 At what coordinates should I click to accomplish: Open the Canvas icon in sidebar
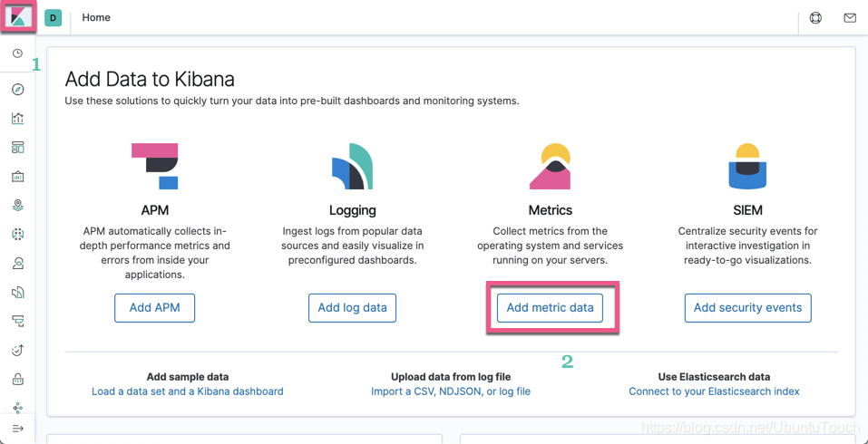coord(17,177)
